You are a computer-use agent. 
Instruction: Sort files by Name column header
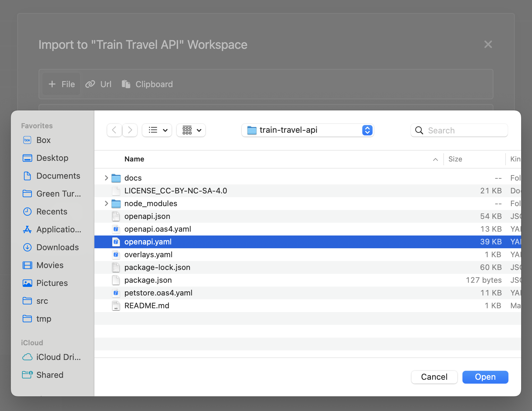point(134,159)
